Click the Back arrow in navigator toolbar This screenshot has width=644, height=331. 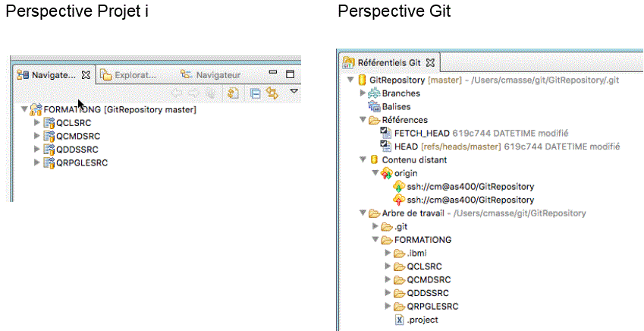[177, 93]
